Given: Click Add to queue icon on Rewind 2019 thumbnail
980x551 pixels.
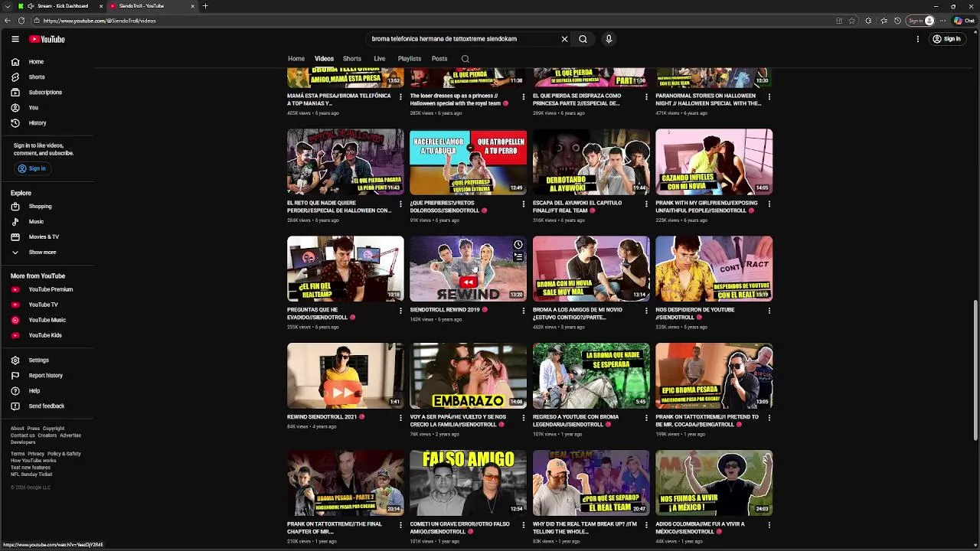Looking at the screenshot, I should [x=518, y=257].
